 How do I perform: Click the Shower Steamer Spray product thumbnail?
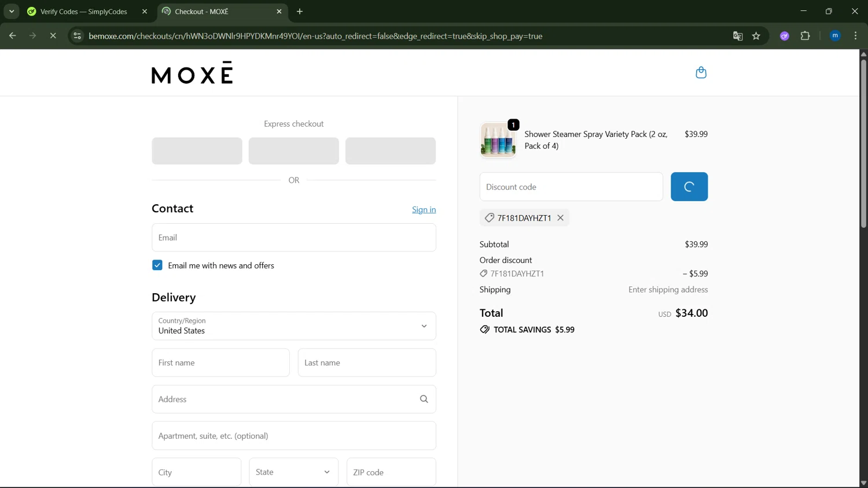pyautogui.click(x=498, y=140)
